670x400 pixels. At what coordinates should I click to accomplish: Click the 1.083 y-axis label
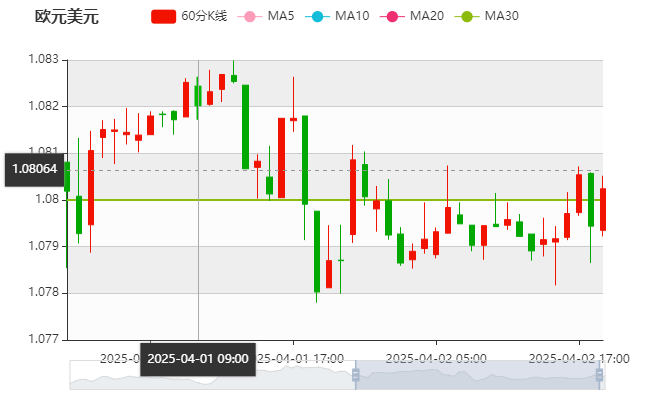pyautogui.click(x=45, y=60)
